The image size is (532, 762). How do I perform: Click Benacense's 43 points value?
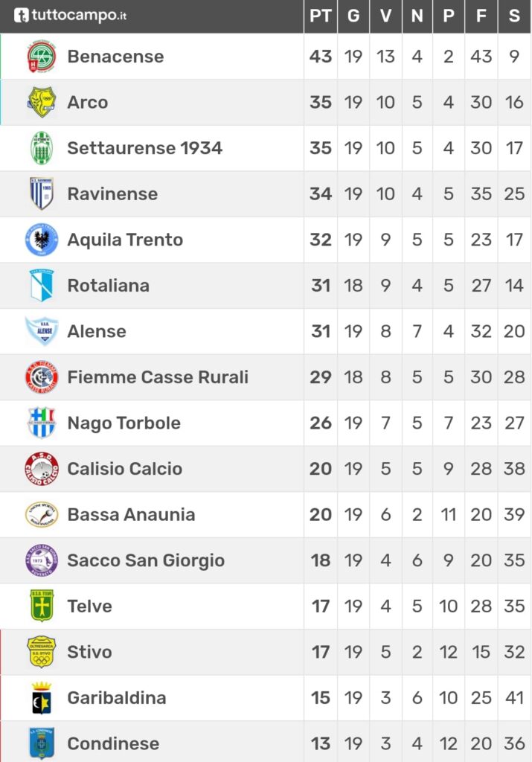click(321, 57)
